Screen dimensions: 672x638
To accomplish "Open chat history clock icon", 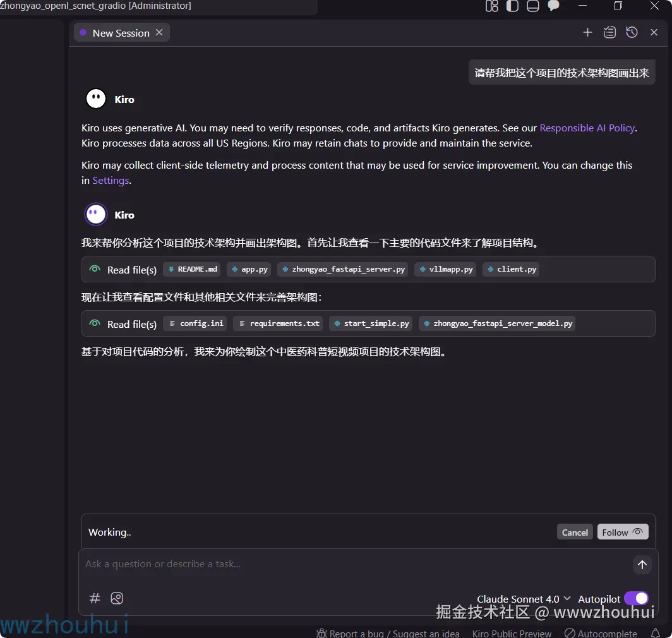I will click(x=632, y=32).
